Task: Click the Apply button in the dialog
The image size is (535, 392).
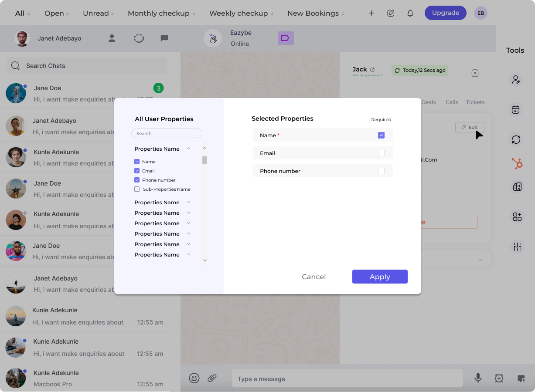Action: click(x=379, y=277)
